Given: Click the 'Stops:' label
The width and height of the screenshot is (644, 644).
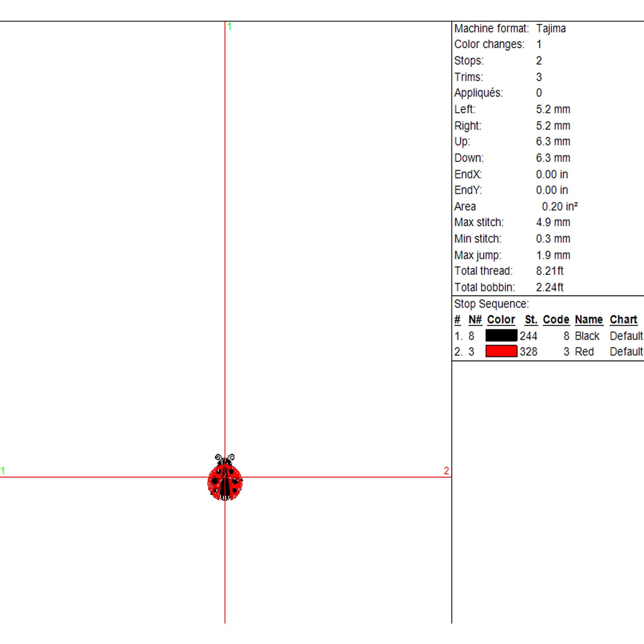Looking at the screenshot, I should point(469,61).
